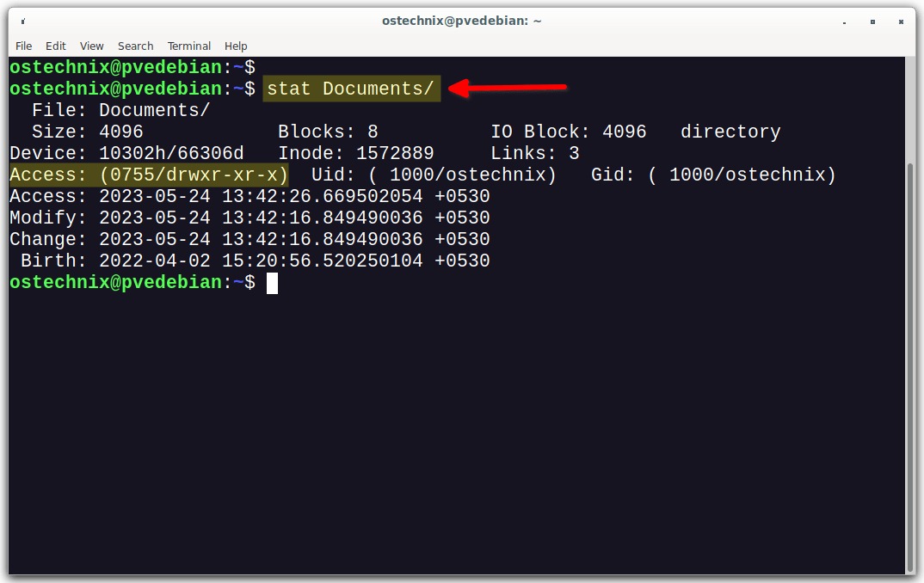Click the '(0755/drwxr-xr-x)' permissions text
Image resolution: width=924 pixels, height=583 pixels.
pyautogui.click(x=194, y=175)
